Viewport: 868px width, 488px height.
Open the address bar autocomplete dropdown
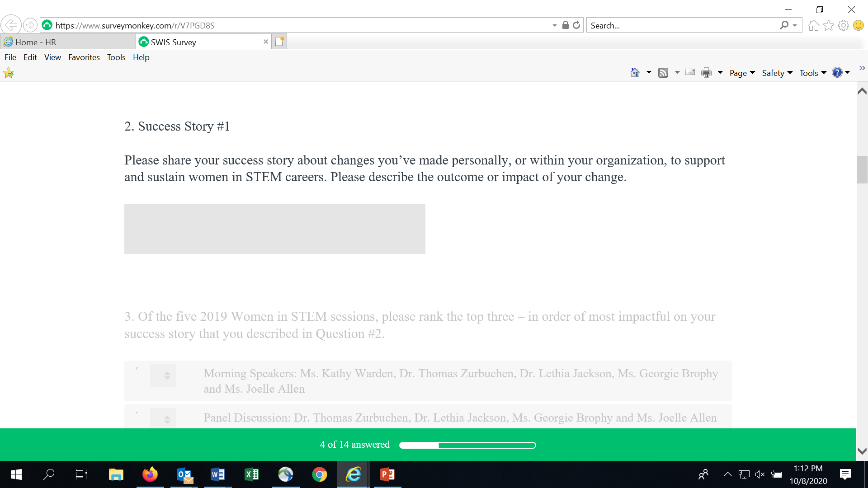click(555, 25)
